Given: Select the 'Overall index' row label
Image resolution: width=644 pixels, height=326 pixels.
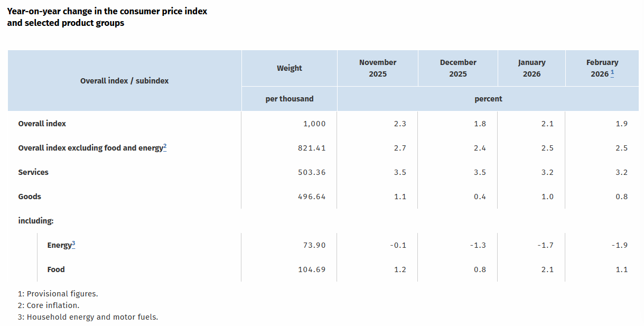Looking at the screenshot, I should (42, 124).
